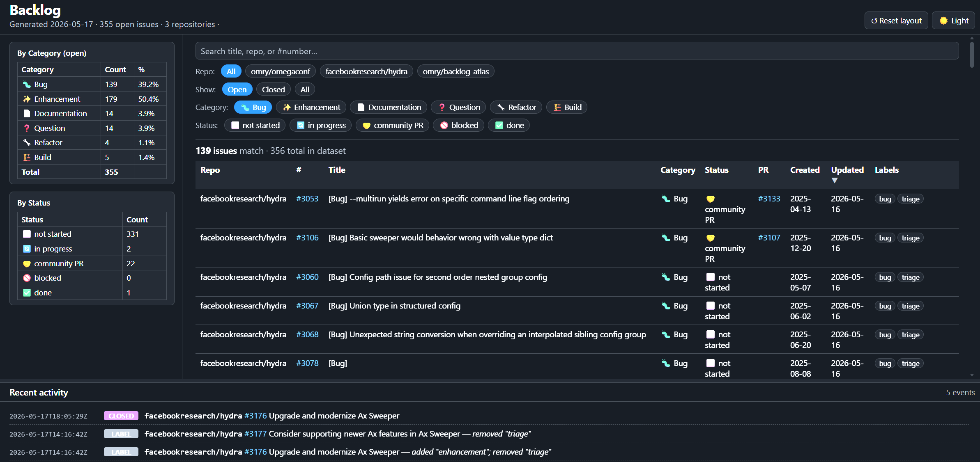Click the CLOSED badge in recent activity
This screenshot has height=462, width=980.
click(x=121, y=416)
